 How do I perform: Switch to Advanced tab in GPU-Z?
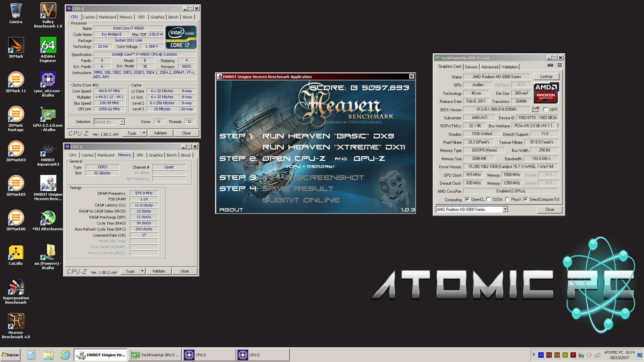click(490, 67)
